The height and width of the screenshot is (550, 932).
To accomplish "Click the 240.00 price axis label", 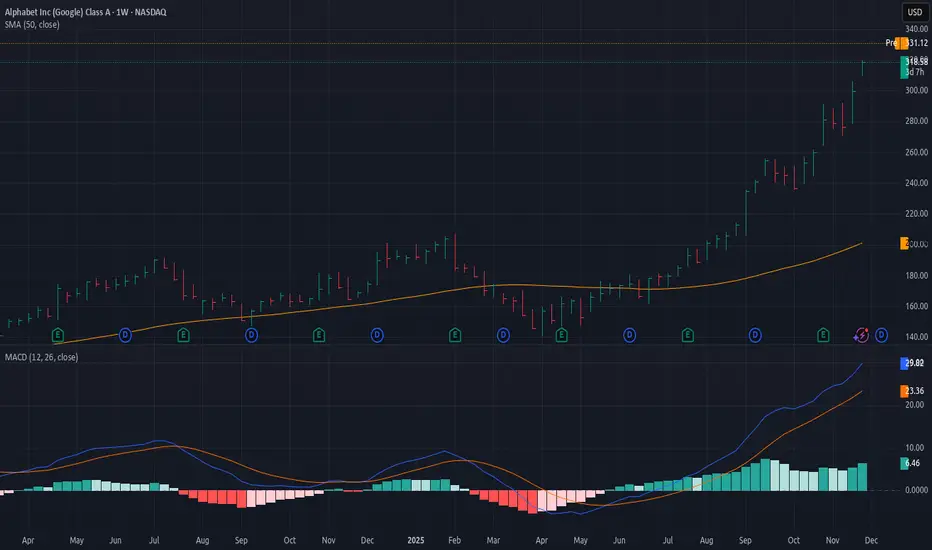I will (x=916, y=183).
